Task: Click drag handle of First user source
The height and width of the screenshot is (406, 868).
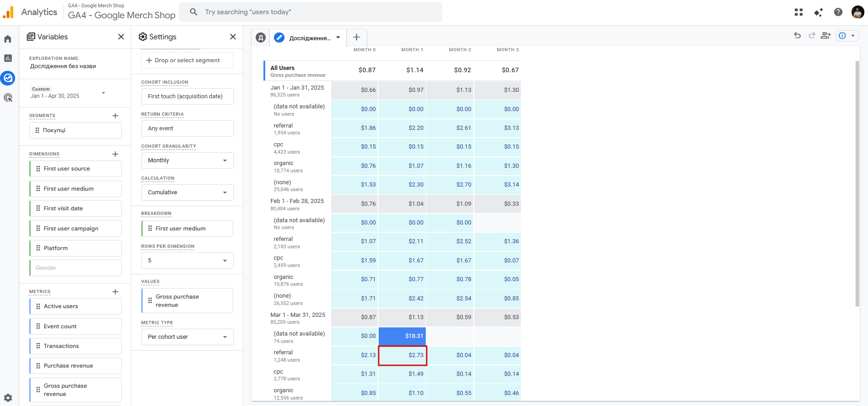Action: [38, 169]
